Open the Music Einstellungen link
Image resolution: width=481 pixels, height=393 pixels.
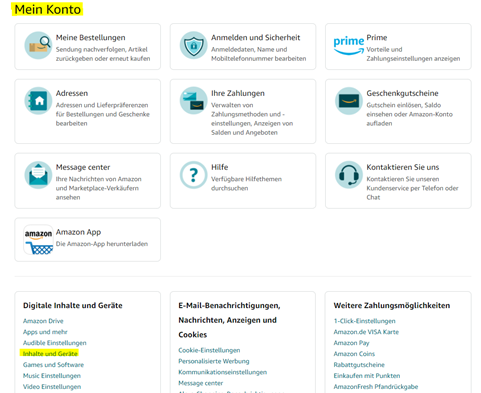pos(52,376)
